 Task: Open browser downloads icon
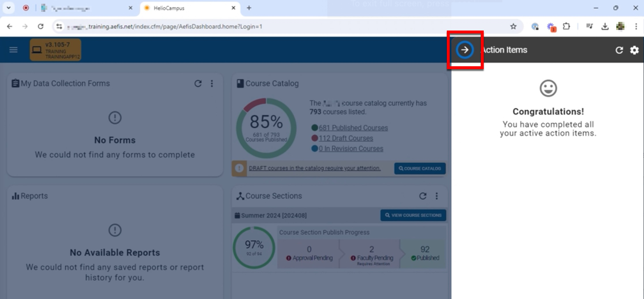605,27
